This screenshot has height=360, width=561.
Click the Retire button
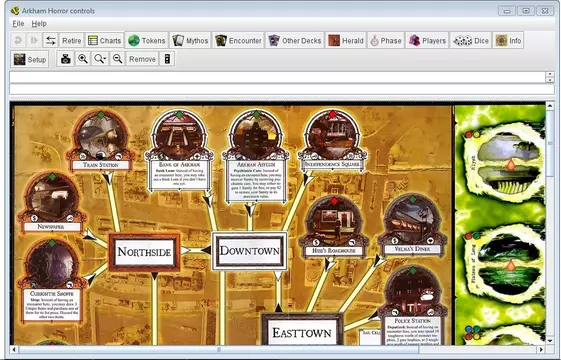[x=72, y=40]
